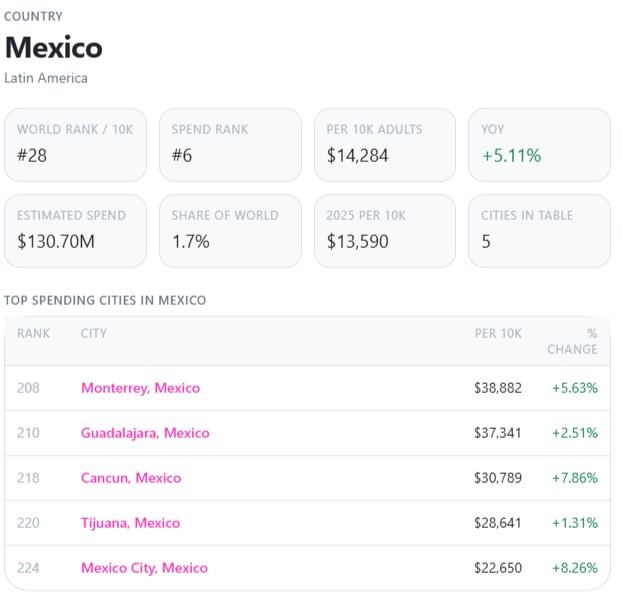623x610 pixels.
Task: Click the $22,650 value for Mexico City
Action: click(498, 568)
